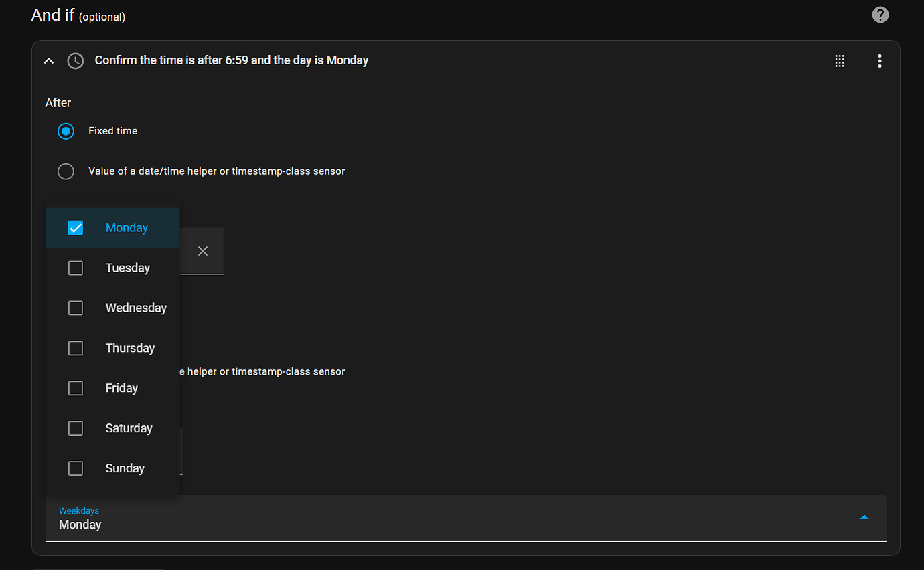Image resolution: width=924 pixels, height=570 pixels.
Task: Open the Weekdays selection field
Action: (462, 518)
